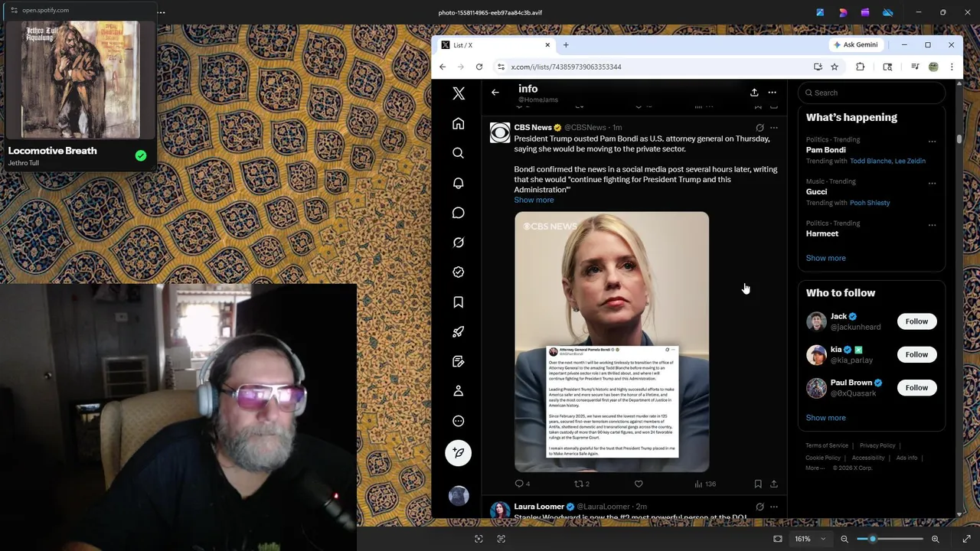Screen dimensions: 980x551
Task: Click the address bar URL
Action: [566, 67]
